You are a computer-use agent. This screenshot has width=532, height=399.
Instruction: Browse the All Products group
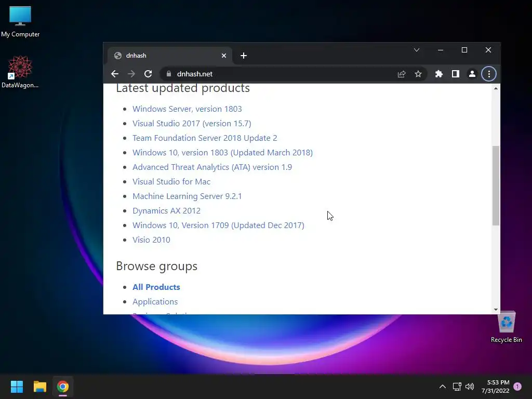pyautogui.click(x=156, y=287)
